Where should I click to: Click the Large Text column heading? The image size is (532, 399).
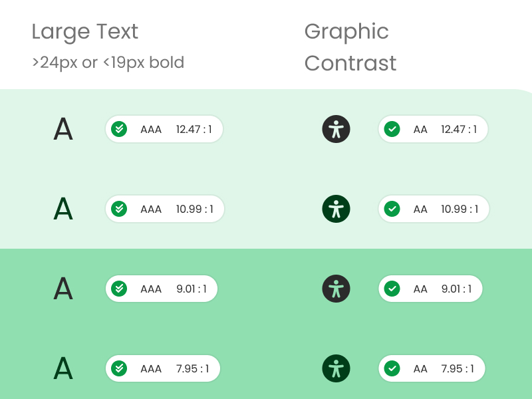[x=85, y=32]
